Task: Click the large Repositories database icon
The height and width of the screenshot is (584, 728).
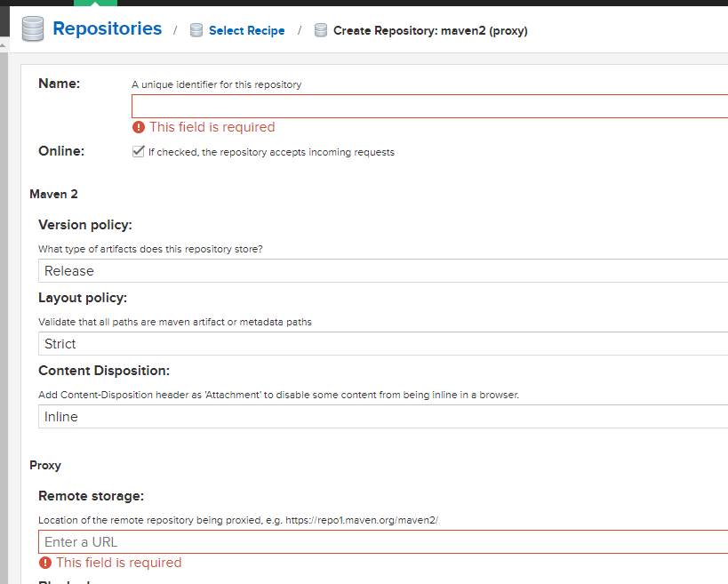Action: [x=33, y=29]
